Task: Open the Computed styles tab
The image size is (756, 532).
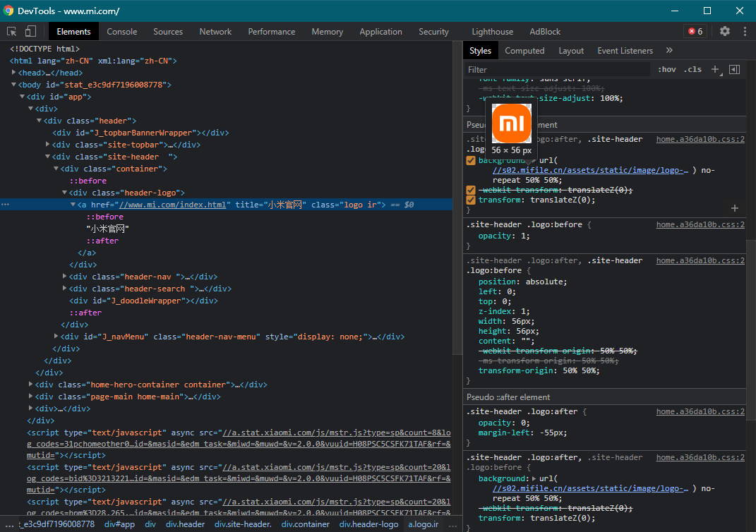Action: coord(524,51)
